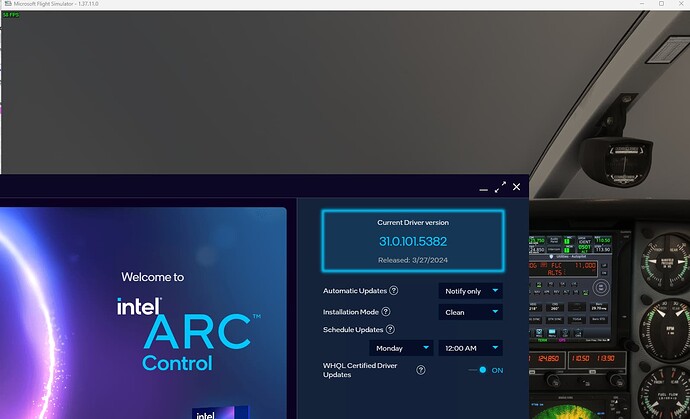Click help icon for WHQL Certified Driver Updates
The width and height of the screenshot is (690, 419).
tap(421, 370)
